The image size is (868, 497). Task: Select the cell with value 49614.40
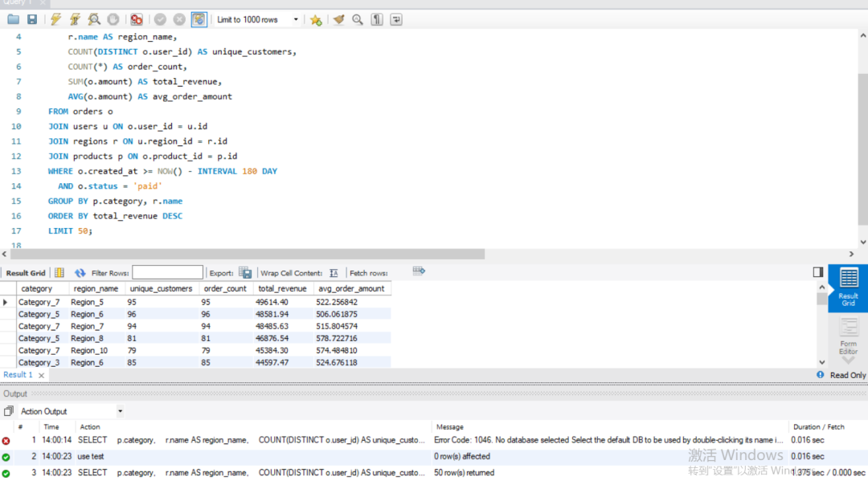[282, 303]
